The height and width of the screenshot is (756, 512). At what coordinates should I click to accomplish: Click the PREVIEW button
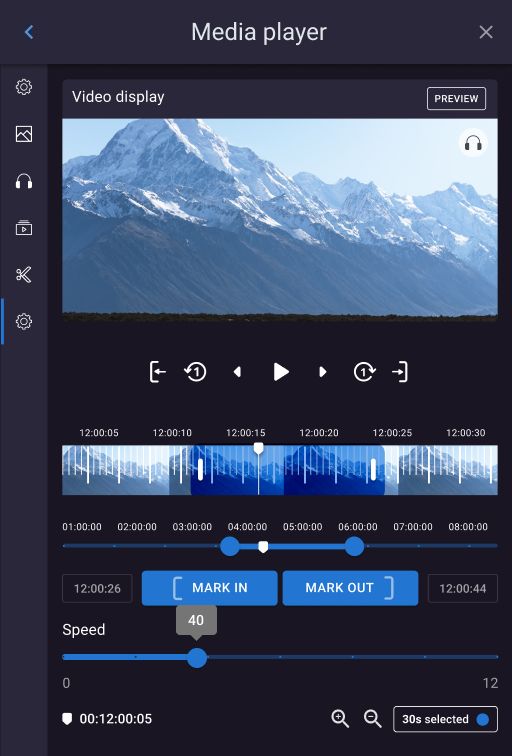(x=456, y=98)
